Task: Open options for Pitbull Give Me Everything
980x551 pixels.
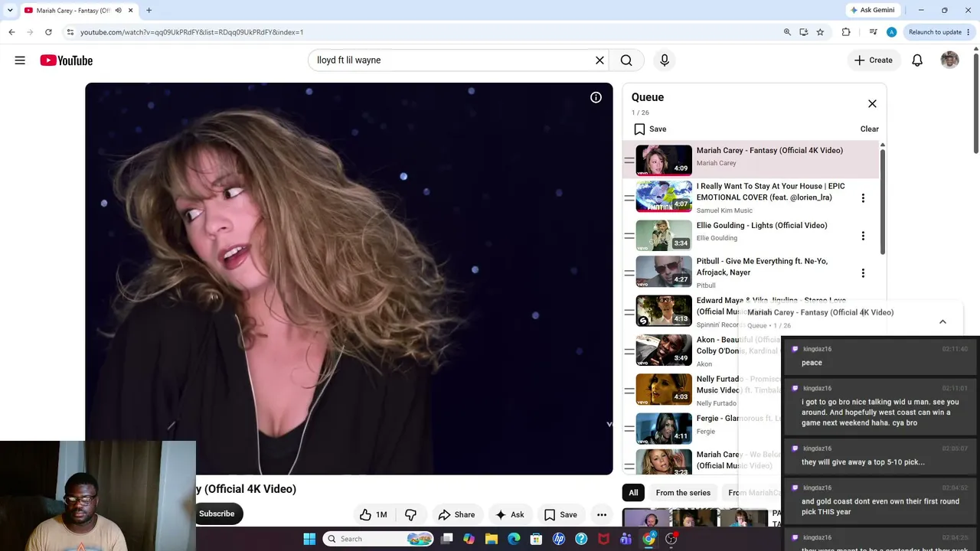Action: tap(863, 273)
